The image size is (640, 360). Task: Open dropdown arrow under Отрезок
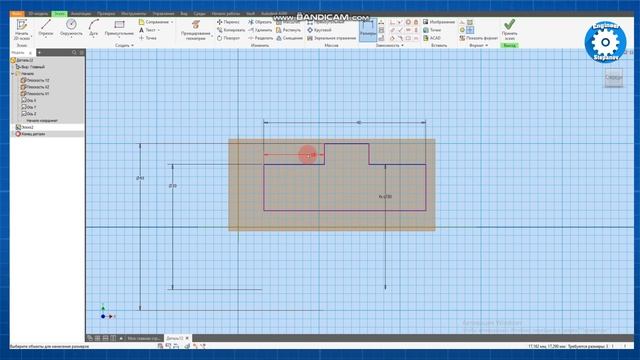pyautogui.click(x=46, y=37)
